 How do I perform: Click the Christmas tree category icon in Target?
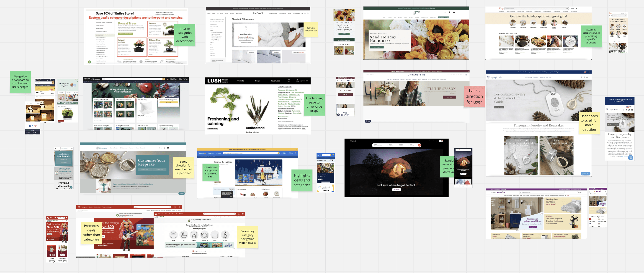(x=225, y=235)
